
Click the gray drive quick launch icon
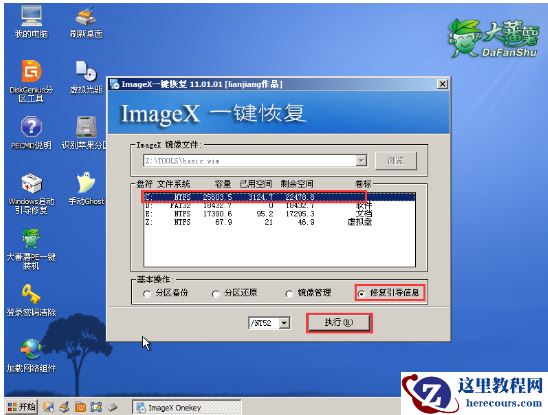tap(112, 407)
